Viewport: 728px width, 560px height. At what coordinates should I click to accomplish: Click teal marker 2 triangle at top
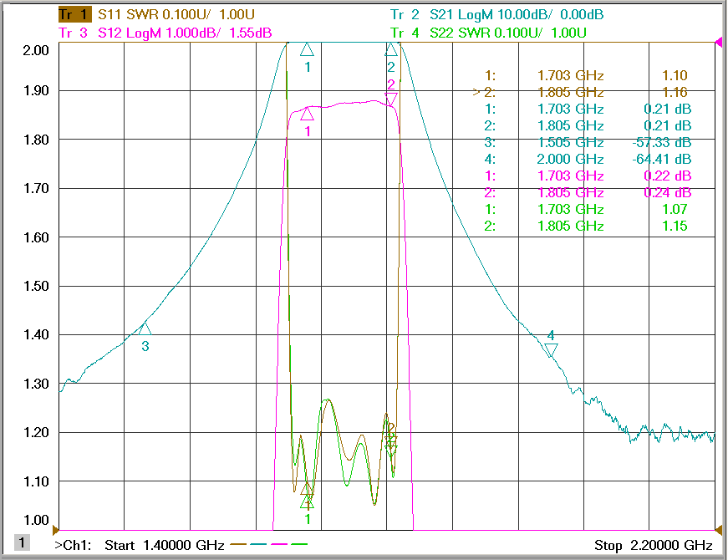click(x=391, y=49)
